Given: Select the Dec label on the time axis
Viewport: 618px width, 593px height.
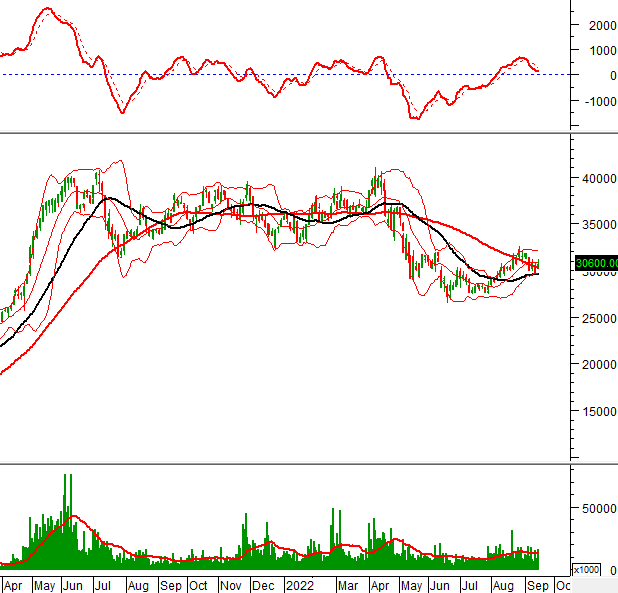Looking at the screenshot, I should tap(264, 584).
